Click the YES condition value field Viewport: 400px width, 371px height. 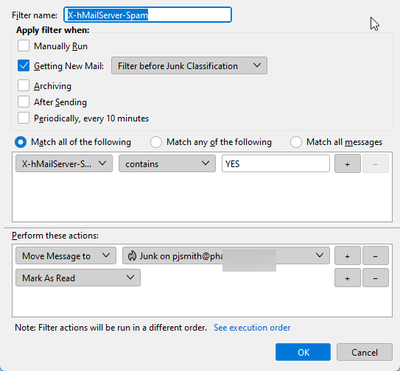(276, 164)
